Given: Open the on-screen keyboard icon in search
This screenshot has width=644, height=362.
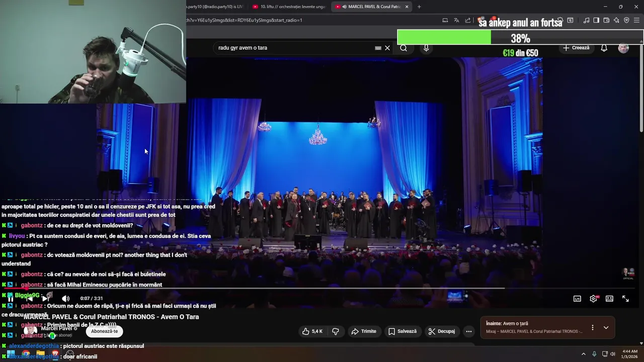Looking at the screenshot, I should point(378,48).
